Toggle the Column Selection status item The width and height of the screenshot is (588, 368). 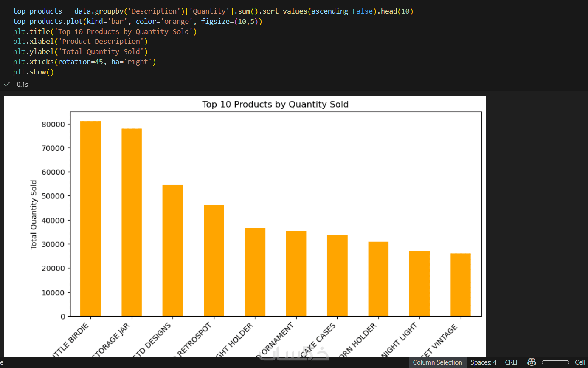click(x=437, y=362)
